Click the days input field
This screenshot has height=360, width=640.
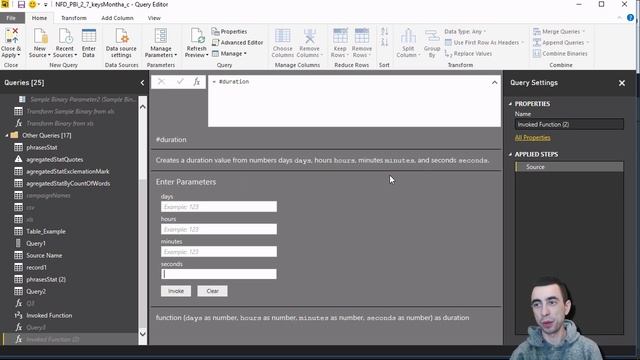point(219,207)
